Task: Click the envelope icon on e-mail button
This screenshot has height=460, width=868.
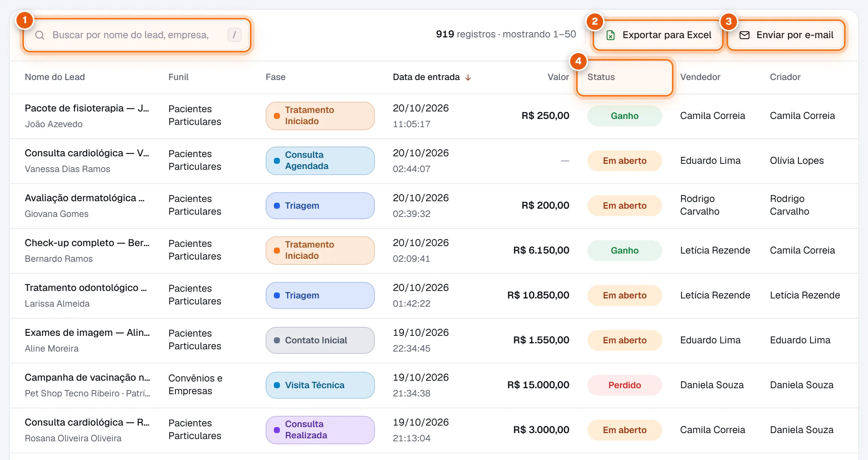Action: 745,35
